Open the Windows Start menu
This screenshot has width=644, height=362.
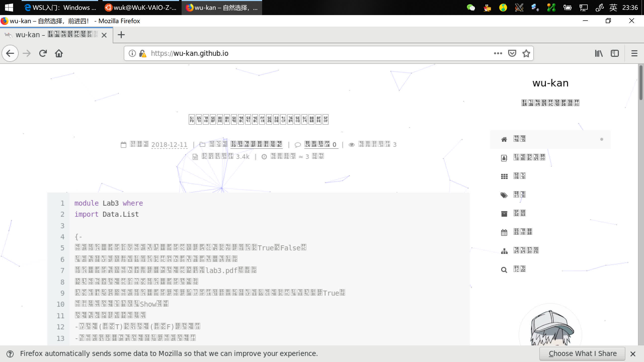click(9, 8)
